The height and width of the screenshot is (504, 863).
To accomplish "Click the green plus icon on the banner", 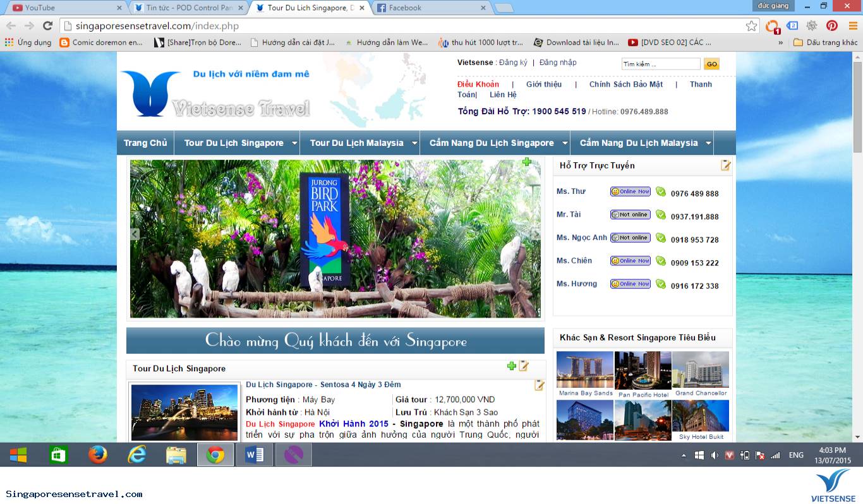I will click(x=527, y=162).
